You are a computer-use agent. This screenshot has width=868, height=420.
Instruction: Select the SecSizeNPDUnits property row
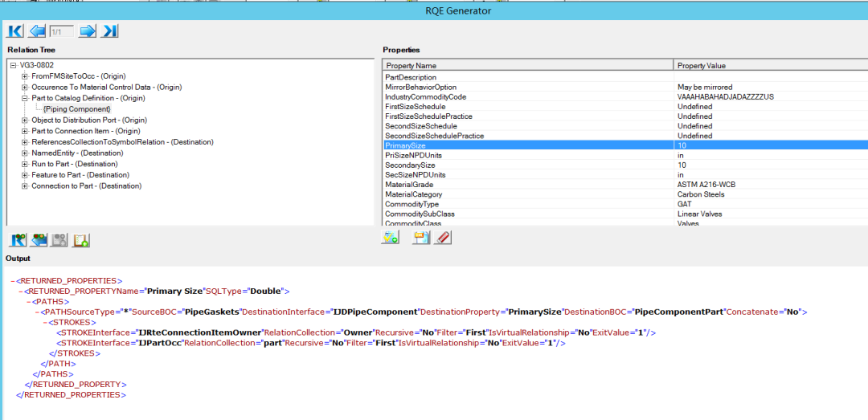625,175
